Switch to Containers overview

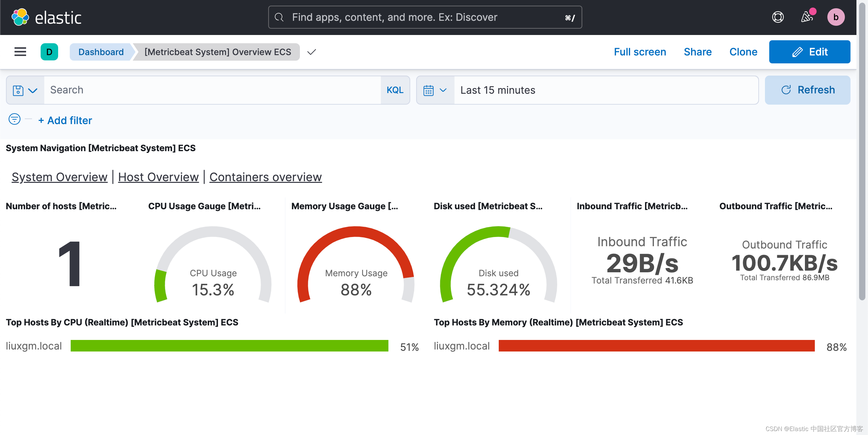pyautogui.click(x=266, y=177)
